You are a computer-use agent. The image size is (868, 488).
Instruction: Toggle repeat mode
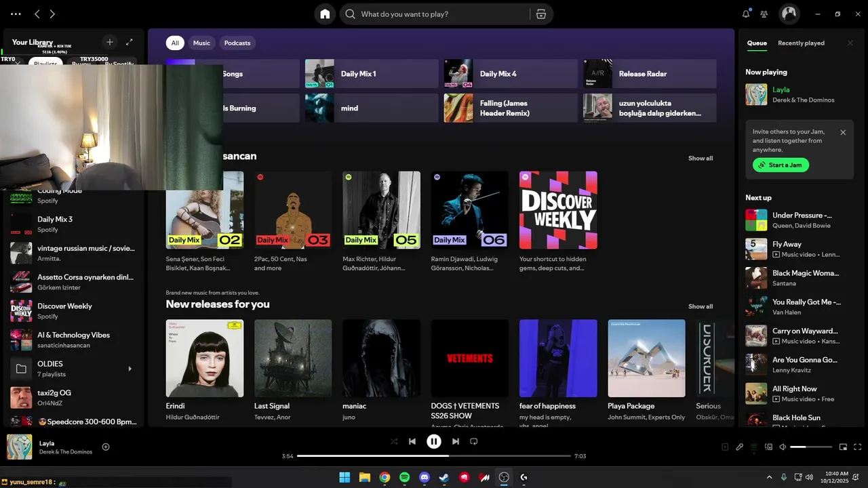pyautogui.click(x=474, y=441)
